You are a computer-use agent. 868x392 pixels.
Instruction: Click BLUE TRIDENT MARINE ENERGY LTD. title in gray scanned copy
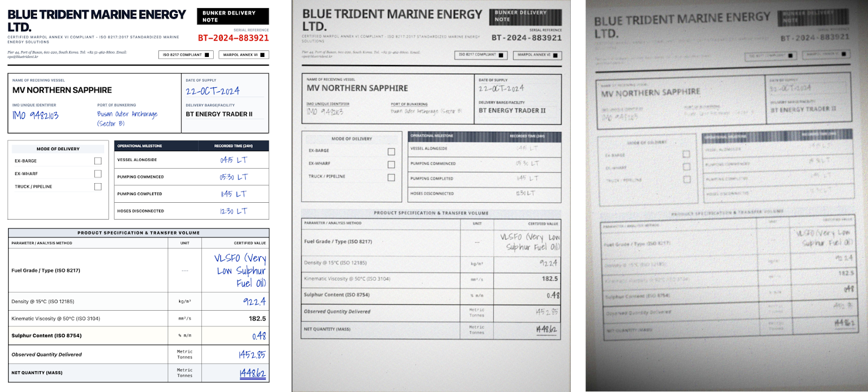[x=392, y=20]
